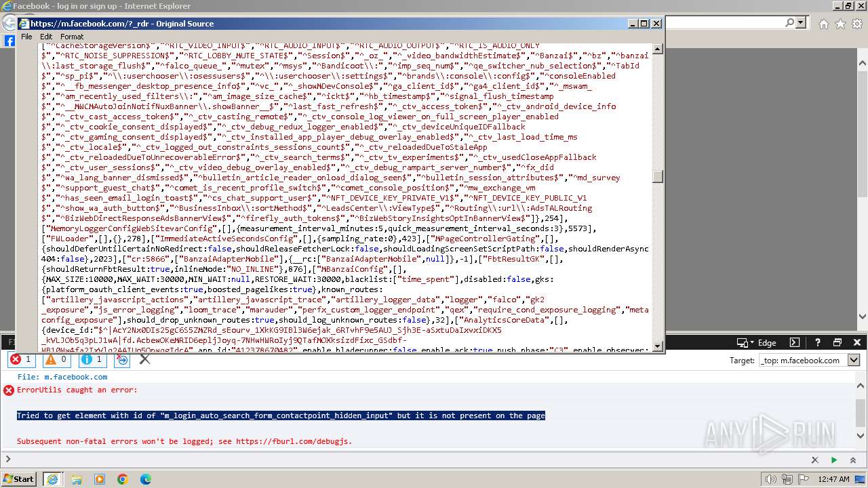Close the developer tools panel
This screenshot has width=868, height=488.
(856, 342)
